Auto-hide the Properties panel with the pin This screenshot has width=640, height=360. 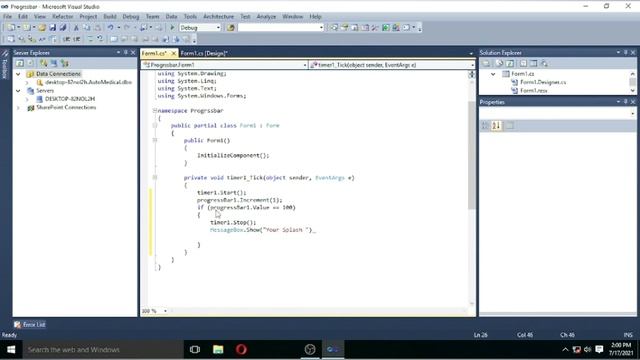point(626,102)
